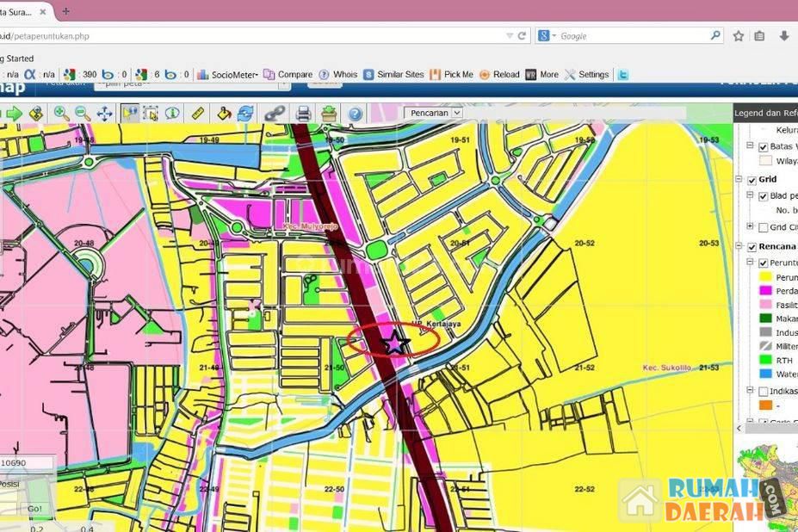798x532 pixels.
Task: Open the blue question mark help icon
Action: point(355,114)
